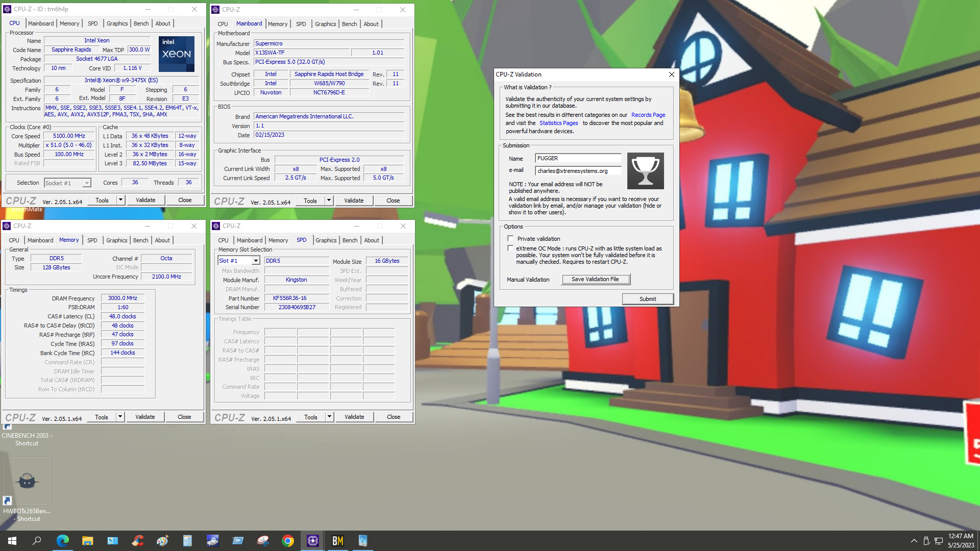Switch to BenchMate BM taskbar icon

coord(338,541)
